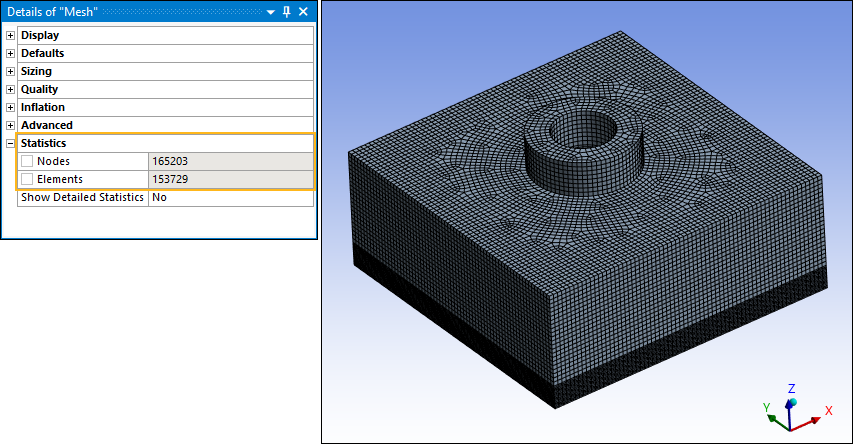Pin the Details of Mesh panel
Screen dimensions: 853x444
(287, 12)
